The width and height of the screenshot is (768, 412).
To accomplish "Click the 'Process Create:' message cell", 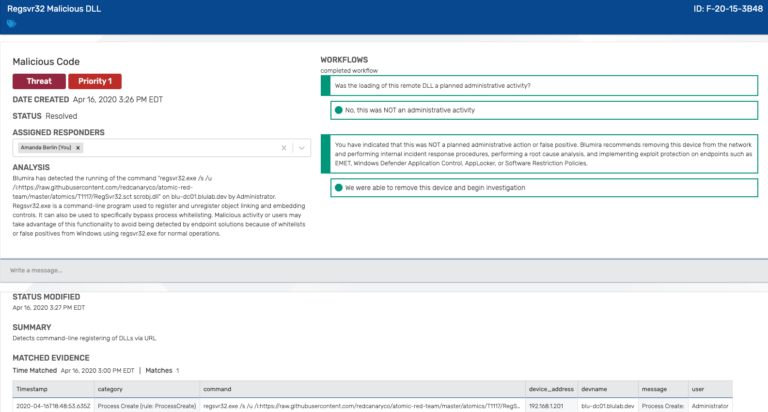I will click(663, 406).
